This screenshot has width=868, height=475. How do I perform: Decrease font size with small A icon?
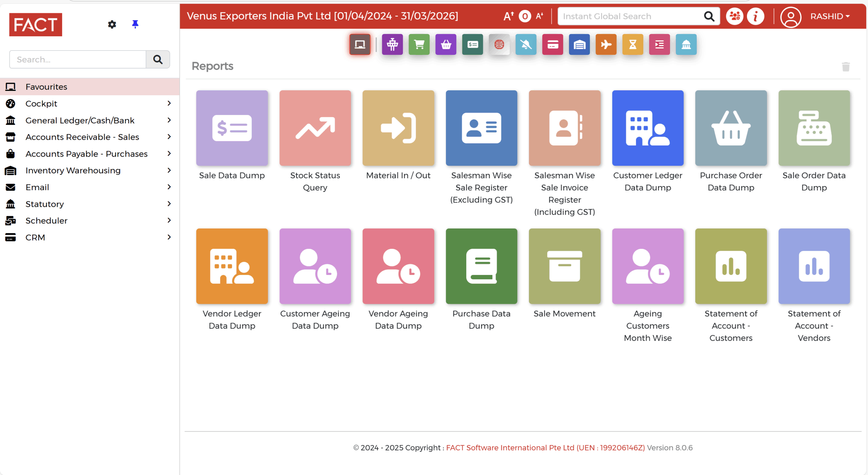(x=539, y=16)
